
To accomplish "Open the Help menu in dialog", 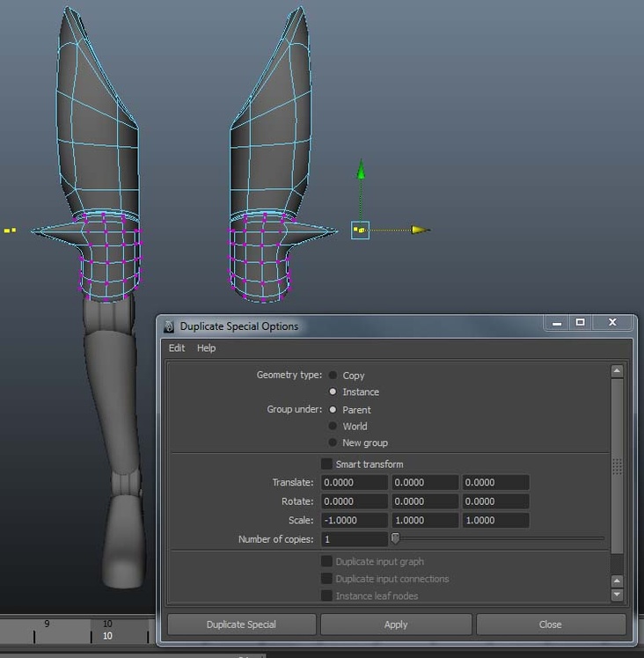I will click(x=206, y=348).
